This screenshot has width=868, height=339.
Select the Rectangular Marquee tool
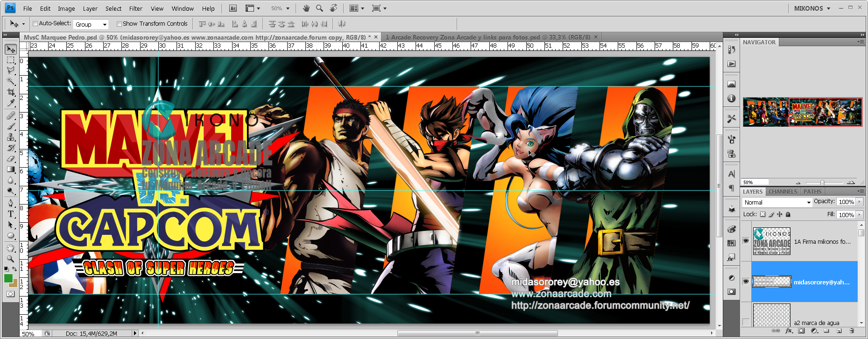(11, 60)
